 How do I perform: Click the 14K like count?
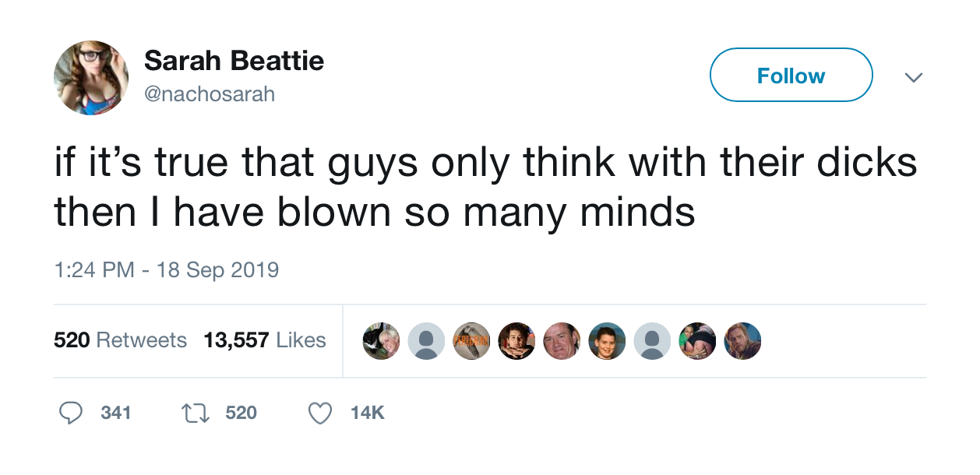[x=368, y=413]
